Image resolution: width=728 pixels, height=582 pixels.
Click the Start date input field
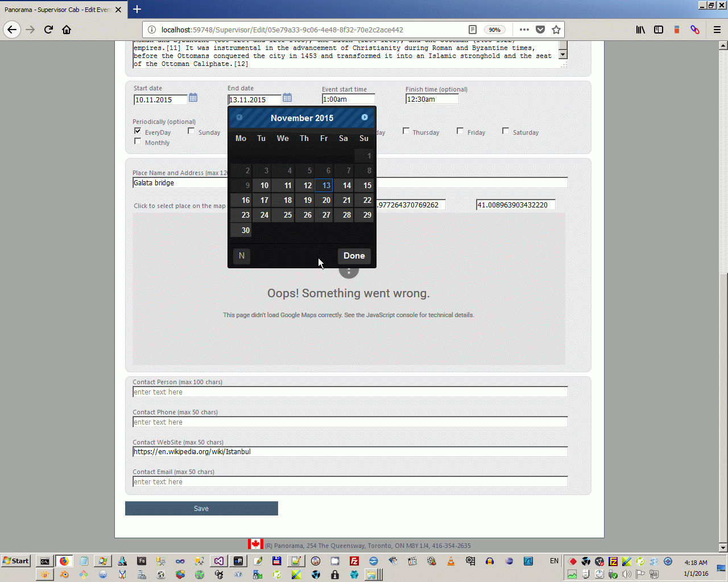[160, 99]
